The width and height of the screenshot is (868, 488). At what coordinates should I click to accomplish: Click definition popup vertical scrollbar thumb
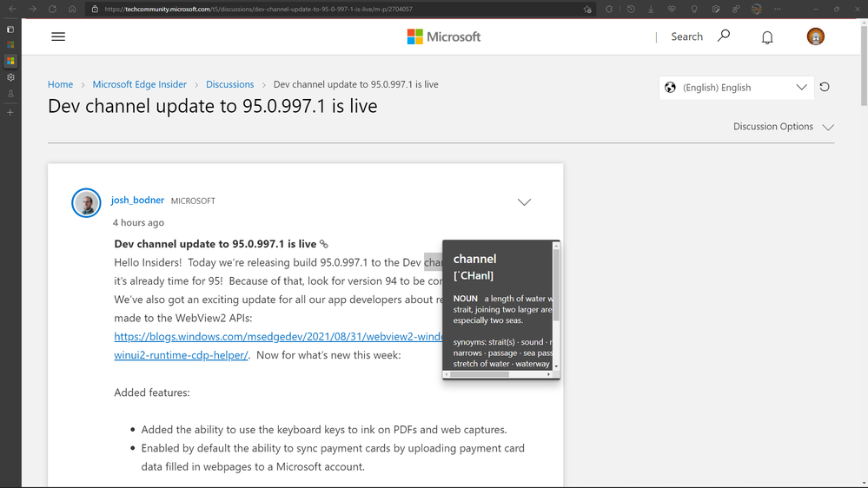coord(556,285)
